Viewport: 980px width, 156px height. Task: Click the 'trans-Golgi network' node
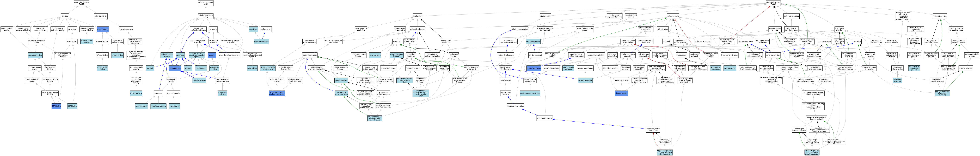point(223,93)
